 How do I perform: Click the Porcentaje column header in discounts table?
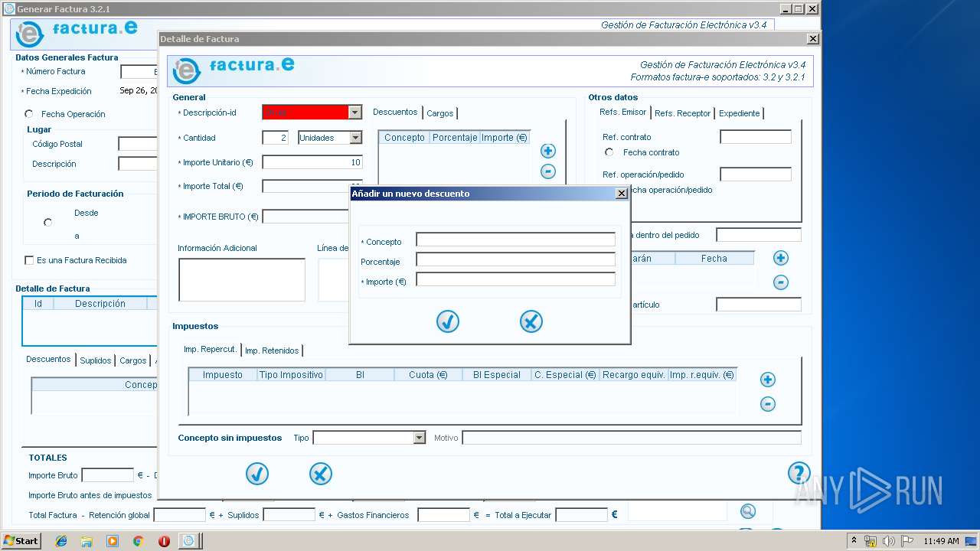pos(455,138)
